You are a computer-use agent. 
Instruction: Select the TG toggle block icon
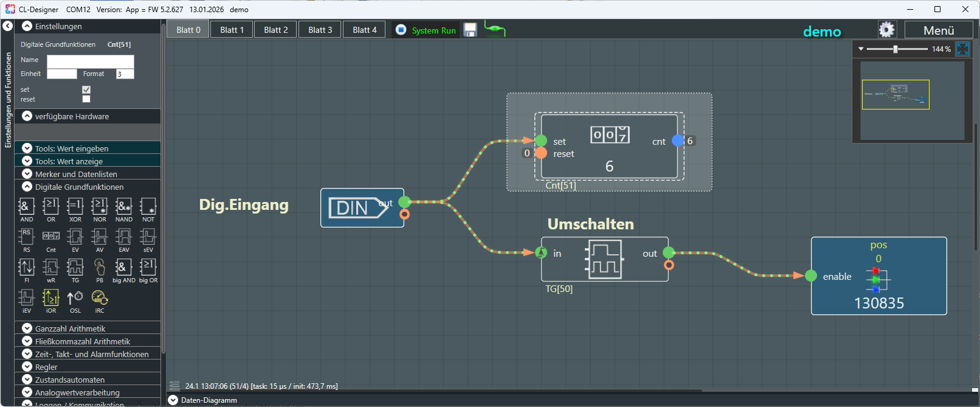click(x=75, y=268)
